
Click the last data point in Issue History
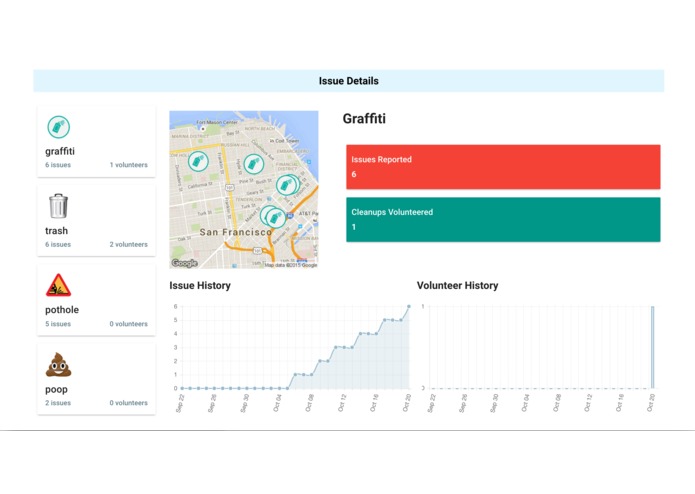409,306
